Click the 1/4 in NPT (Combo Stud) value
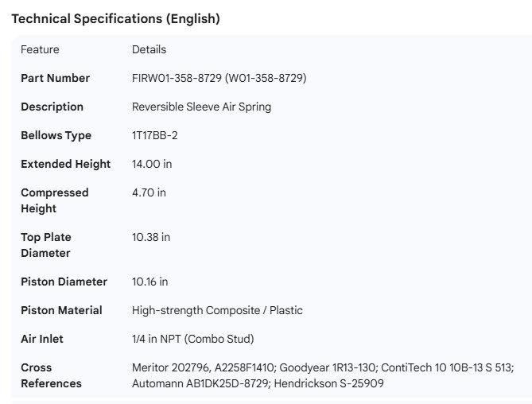 [x=192, y=339]
